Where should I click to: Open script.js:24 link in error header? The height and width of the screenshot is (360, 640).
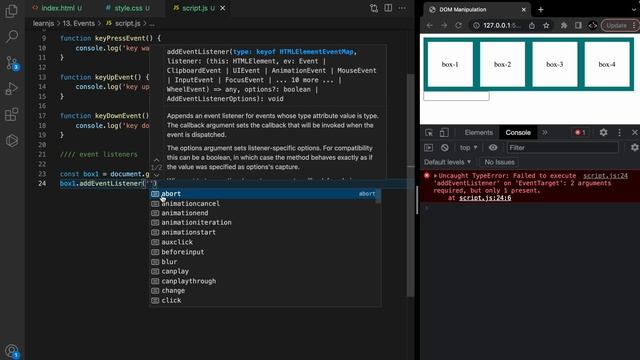point(605,176)
